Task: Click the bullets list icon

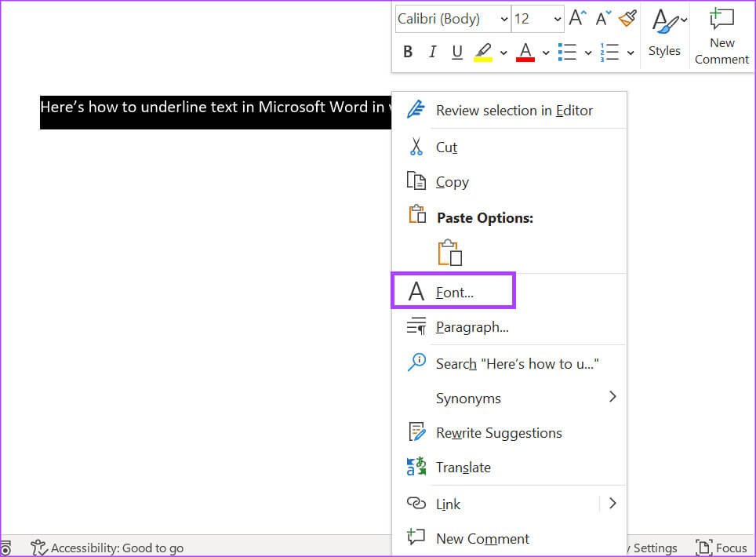Action: [567, 53]
